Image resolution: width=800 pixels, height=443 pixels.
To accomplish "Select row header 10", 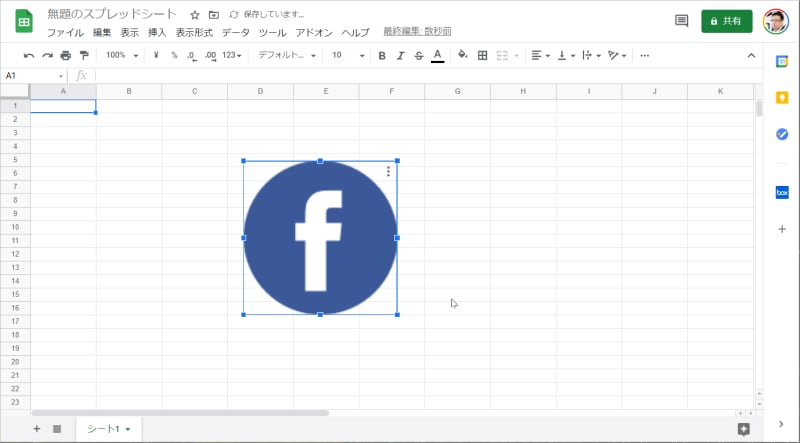I will pos(15,227).
